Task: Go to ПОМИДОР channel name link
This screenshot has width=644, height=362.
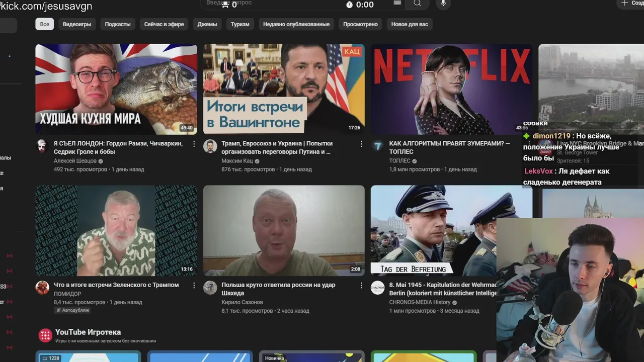Action: (x=67, y=294)
